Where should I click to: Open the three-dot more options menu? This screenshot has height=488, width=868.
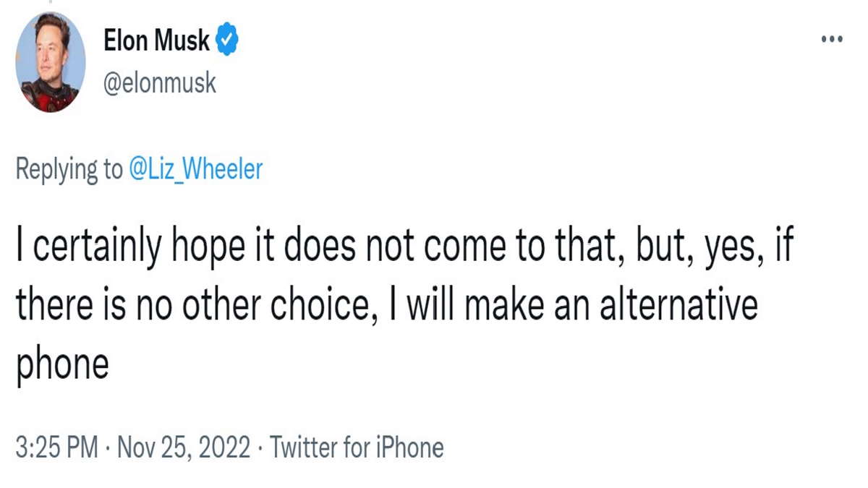tap(832, 40)
